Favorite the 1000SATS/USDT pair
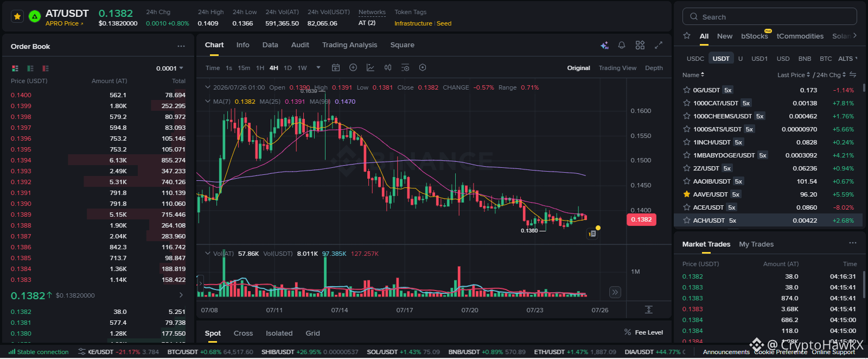This screenshot has height=359, width=868. coord(687,129)
